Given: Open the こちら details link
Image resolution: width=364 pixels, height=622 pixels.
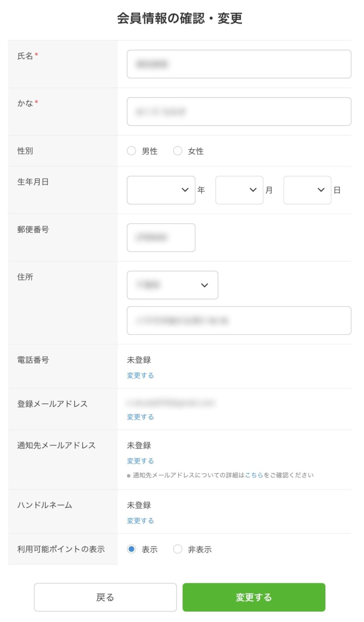Looking at the screenshot, I should 254,475.
